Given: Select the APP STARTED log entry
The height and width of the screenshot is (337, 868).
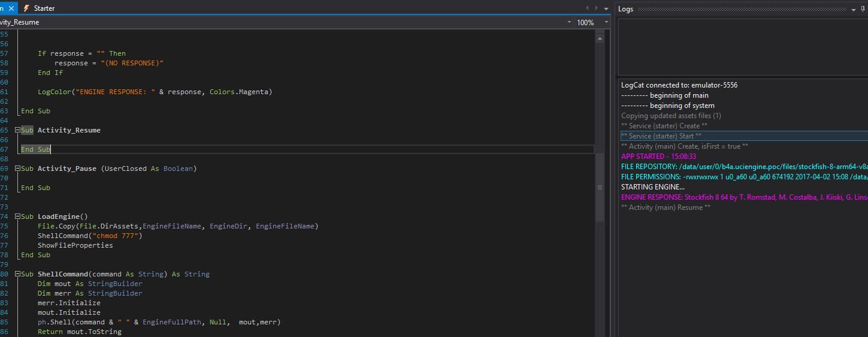Looking at the screenshot, I should pyautogui.click(x=658, y=157).
